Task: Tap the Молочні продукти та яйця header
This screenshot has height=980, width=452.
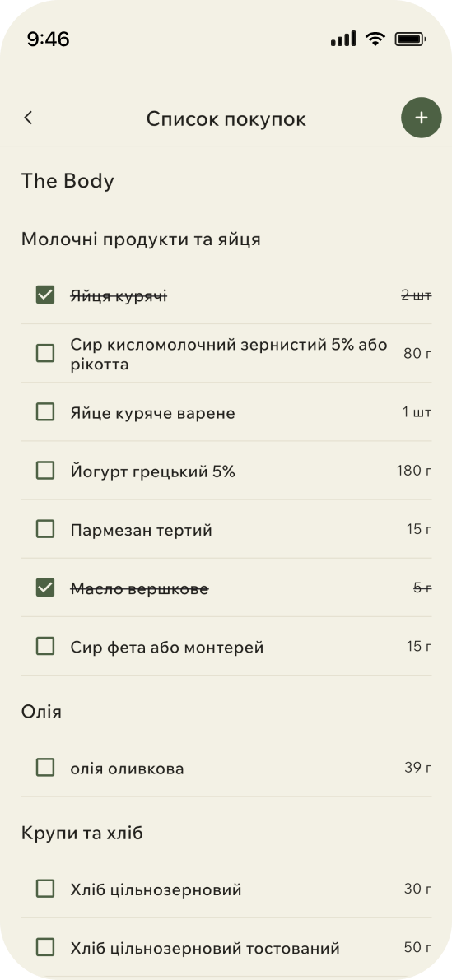Action: coord(142,239)
